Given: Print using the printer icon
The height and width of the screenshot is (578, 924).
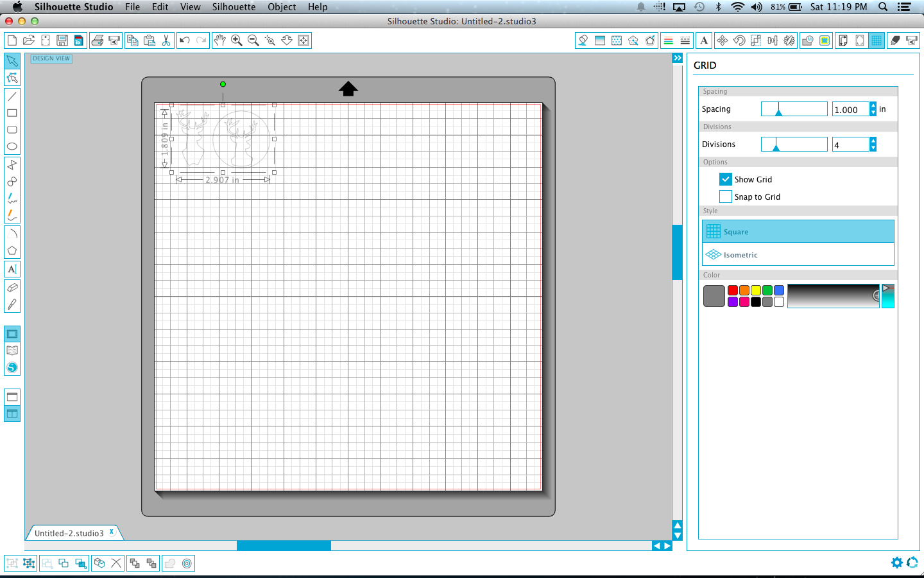Looking at the screenshot, I should pyautogui.click(x=98, y=40).
